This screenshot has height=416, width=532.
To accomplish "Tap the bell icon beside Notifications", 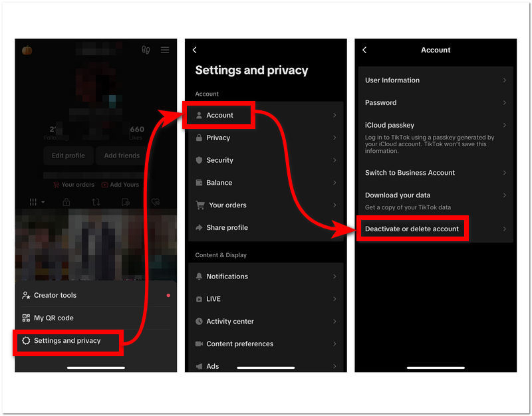I will (199, 276).
